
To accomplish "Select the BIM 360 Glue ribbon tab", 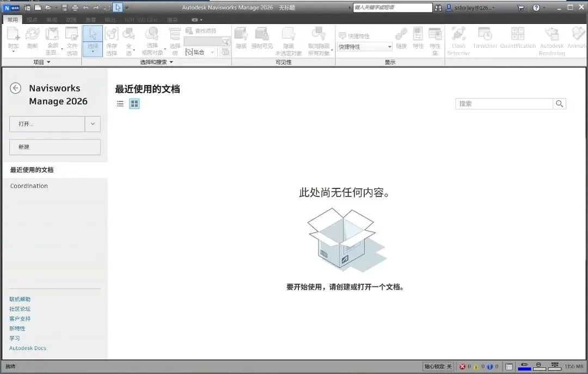I will (x=142, y=20).
